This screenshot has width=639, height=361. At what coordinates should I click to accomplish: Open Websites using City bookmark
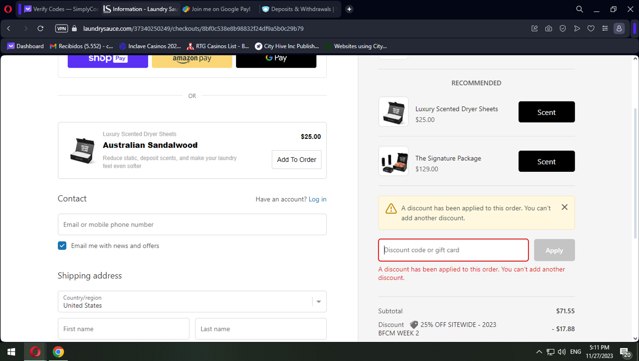(x=356, y=46)
